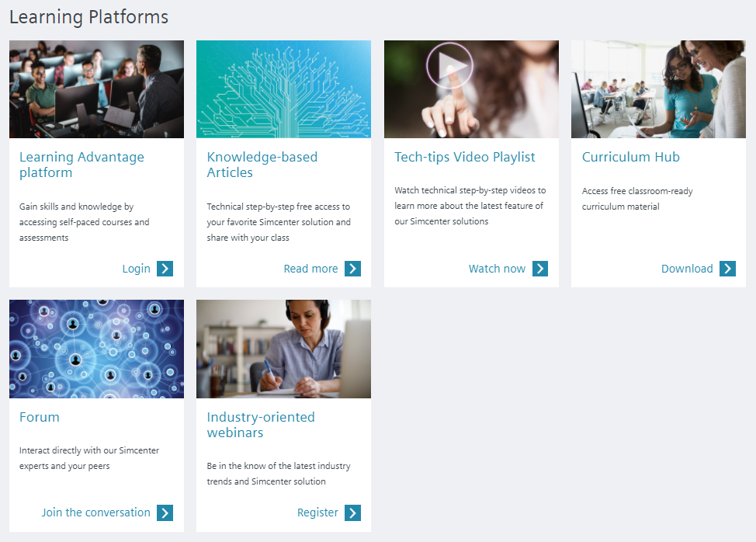Open Industry-oriented webinars title link
The height and width of the screenshot is (542, 756).
click(x=261, y=425)
